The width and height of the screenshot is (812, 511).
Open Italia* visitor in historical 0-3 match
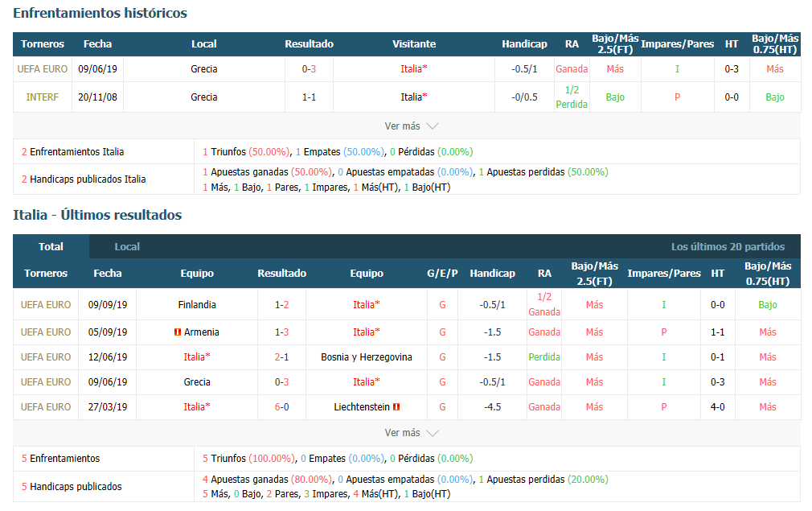coord(414,69)
